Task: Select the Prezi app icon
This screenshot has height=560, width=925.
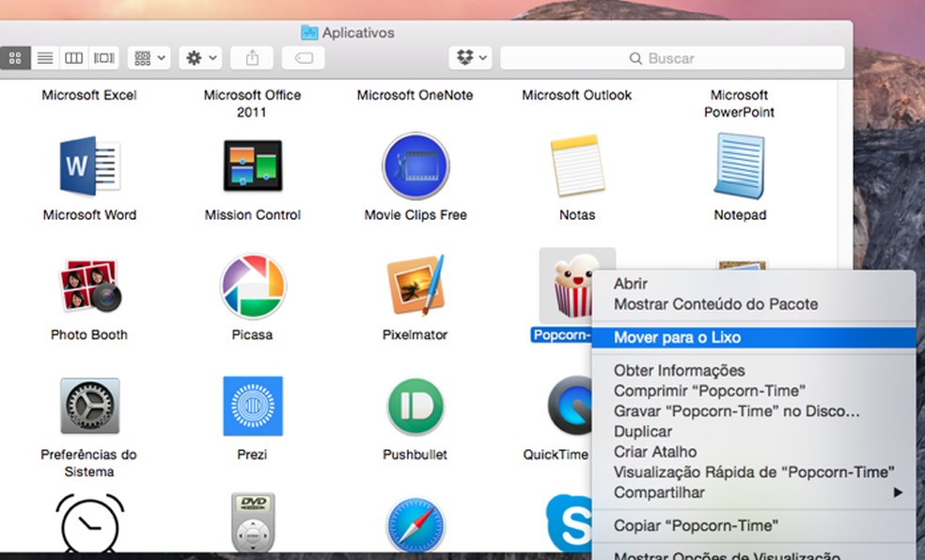Action: [x=253, y=406]
